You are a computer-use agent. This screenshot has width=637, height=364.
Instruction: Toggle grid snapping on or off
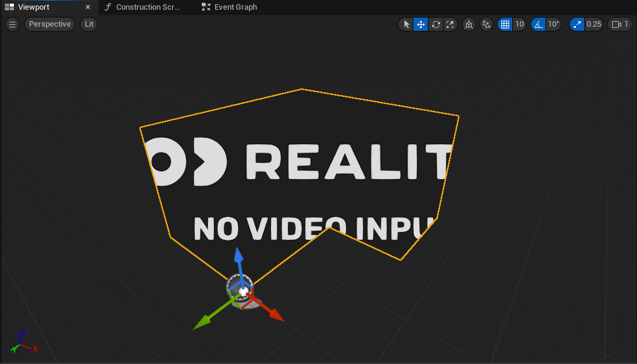tap(505, 24)
